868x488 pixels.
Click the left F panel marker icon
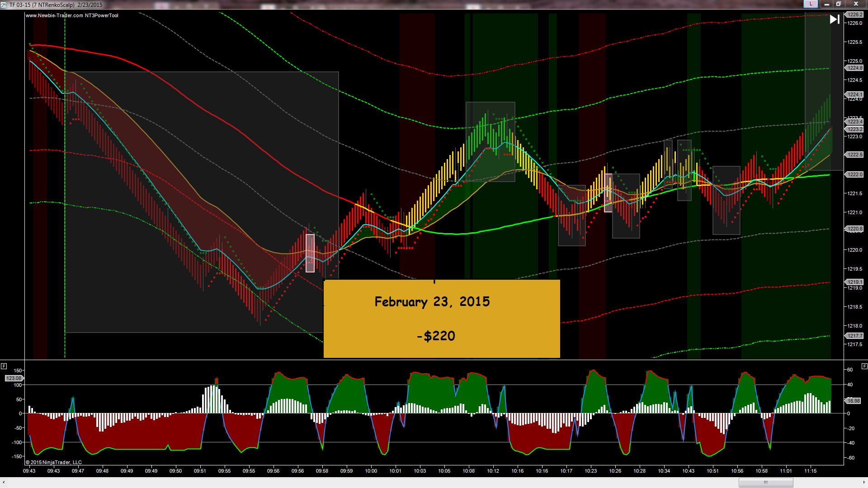click(4, 366)
